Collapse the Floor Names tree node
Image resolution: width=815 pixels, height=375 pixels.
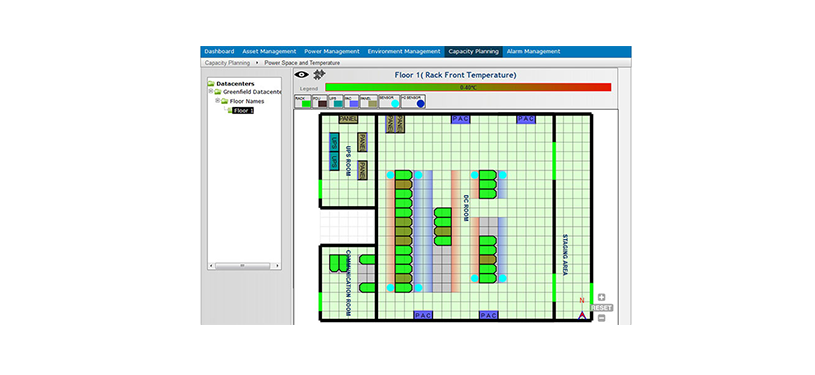click(x=218, y=100)
